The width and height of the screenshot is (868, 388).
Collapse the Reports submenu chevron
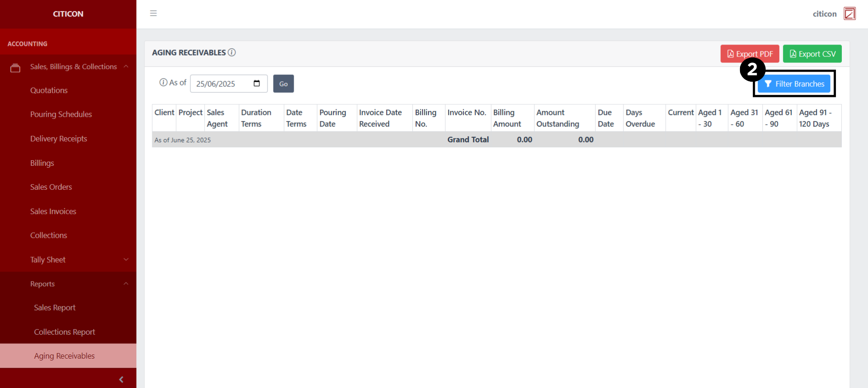pos(126,284)
